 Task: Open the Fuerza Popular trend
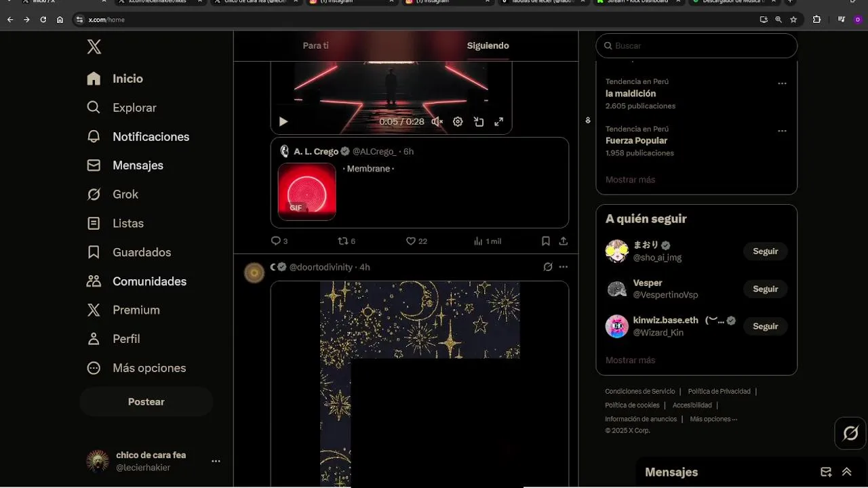pyautogui.click(x=636, y=140)
